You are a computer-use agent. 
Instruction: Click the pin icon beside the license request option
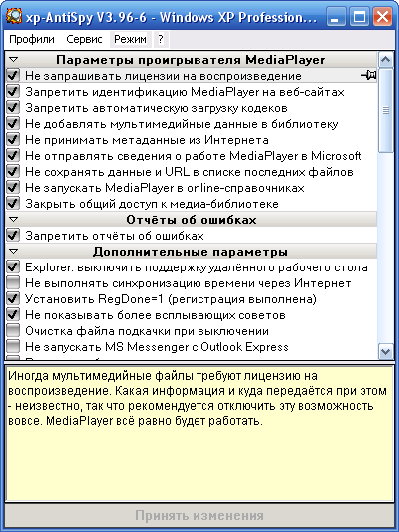click(x=369, y=75)
